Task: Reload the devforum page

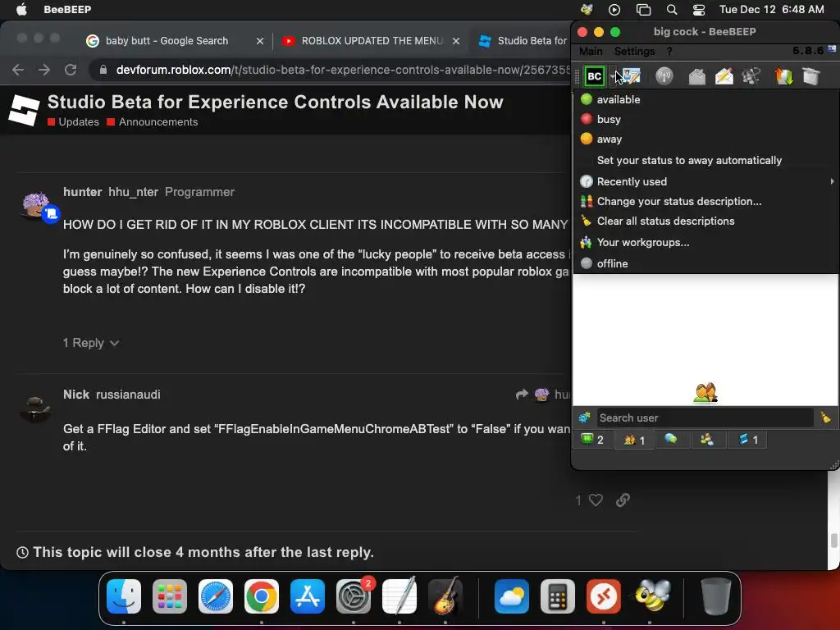Action: tap(71, 70)
